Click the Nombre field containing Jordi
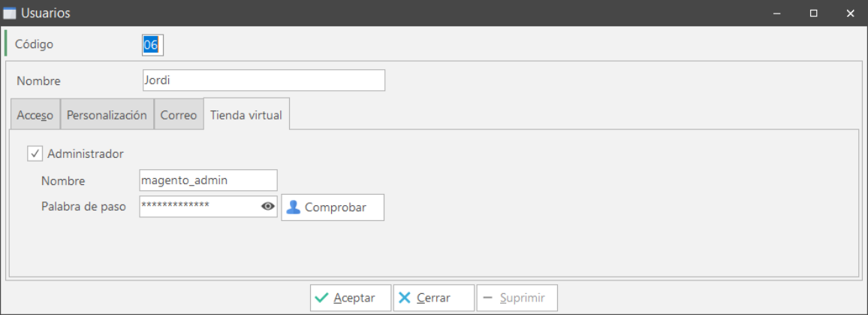This screenshot has width=868, height=315. pyautogui.click(x=263, y=80)
